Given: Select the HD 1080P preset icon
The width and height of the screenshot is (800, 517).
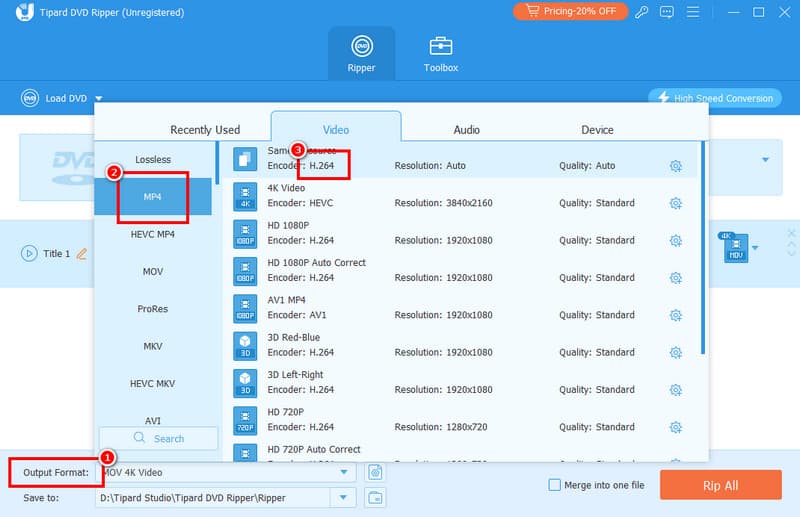Looking at the screenshot, I should [x=245, y=233].
